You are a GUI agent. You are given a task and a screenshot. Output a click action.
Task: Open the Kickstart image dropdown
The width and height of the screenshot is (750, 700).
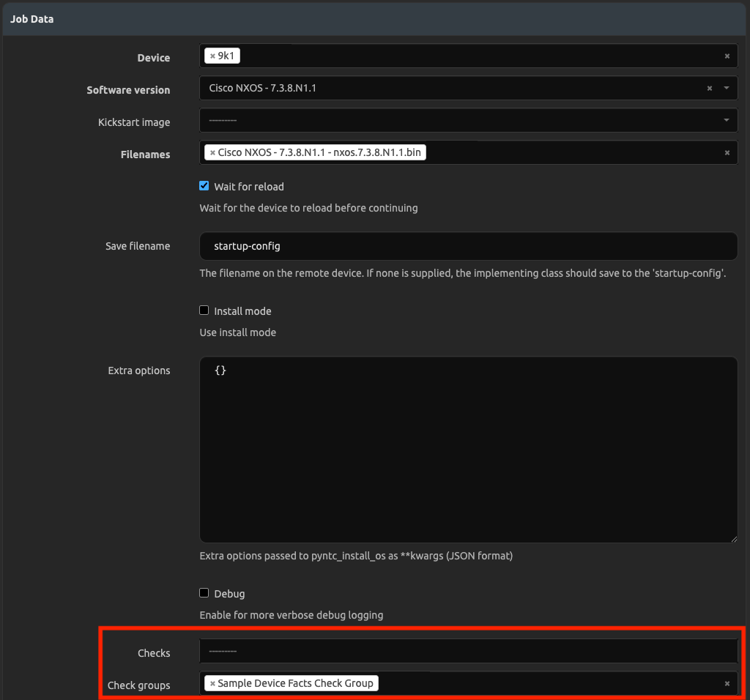[726, 120]
